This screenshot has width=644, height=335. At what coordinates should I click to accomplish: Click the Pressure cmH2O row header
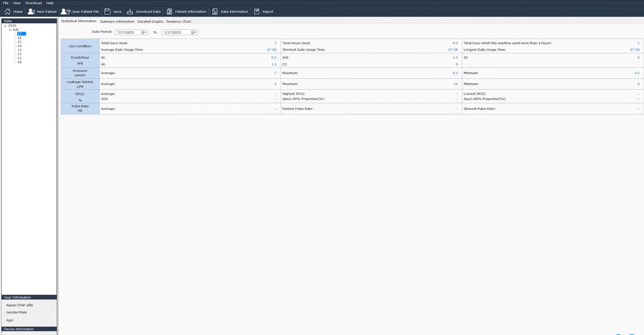pos(80,73)
